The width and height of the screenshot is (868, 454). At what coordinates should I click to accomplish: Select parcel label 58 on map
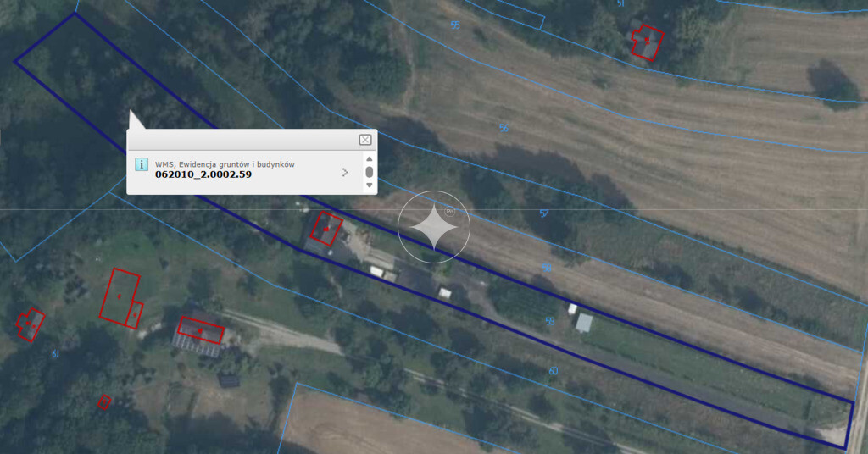pyautogui.click(x=547, y=268)
